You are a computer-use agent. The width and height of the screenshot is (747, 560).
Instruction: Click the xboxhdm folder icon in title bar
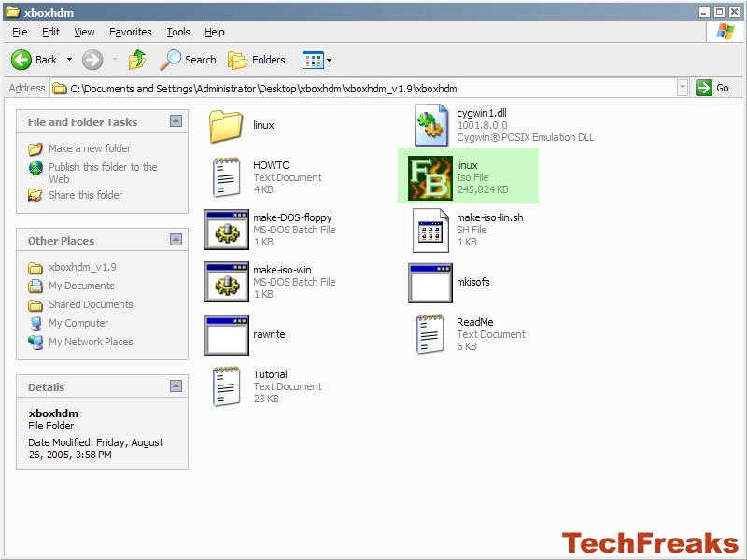(x=12, y=11)
